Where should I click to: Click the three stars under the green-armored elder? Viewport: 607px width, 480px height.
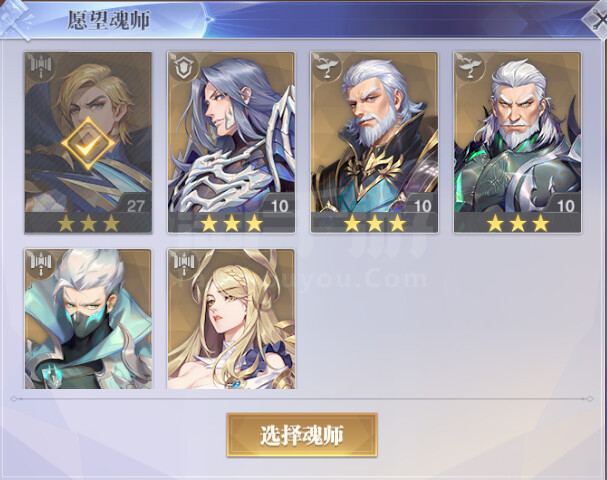[x=518, y=223]
